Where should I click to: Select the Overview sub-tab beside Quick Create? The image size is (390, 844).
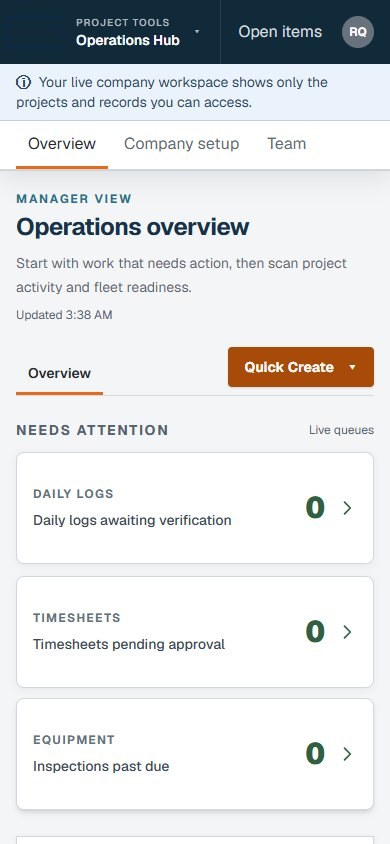tap(60, 373)
